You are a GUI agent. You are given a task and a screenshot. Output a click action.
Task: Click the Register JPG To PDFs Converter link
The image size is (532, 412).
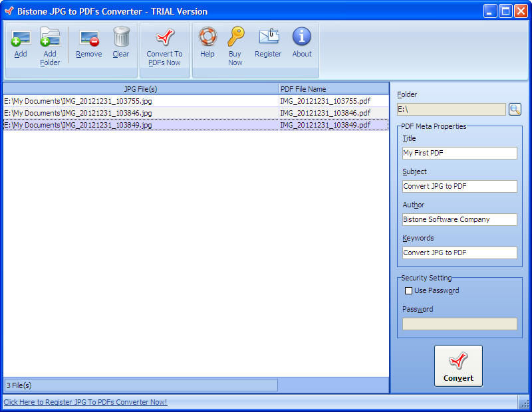86,402
